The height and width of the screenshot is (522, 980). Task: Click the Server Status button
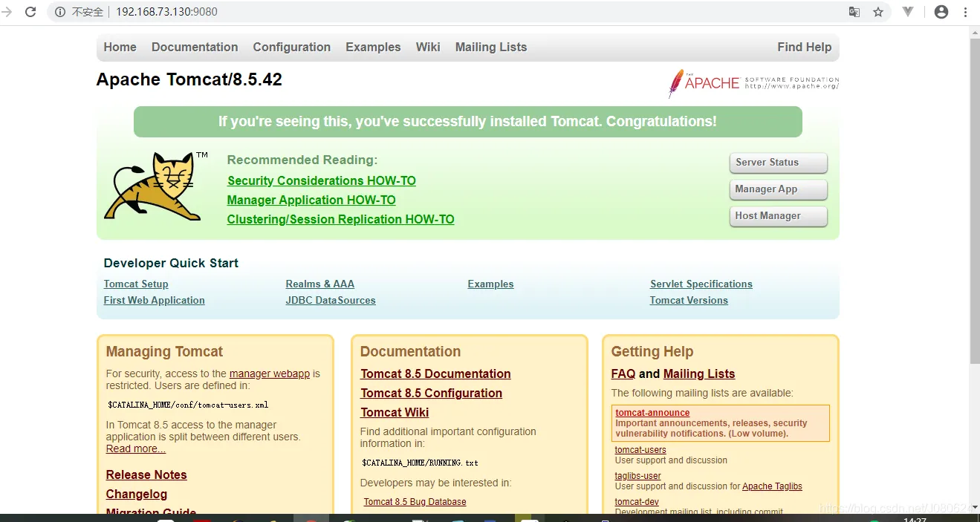(778, 163)
